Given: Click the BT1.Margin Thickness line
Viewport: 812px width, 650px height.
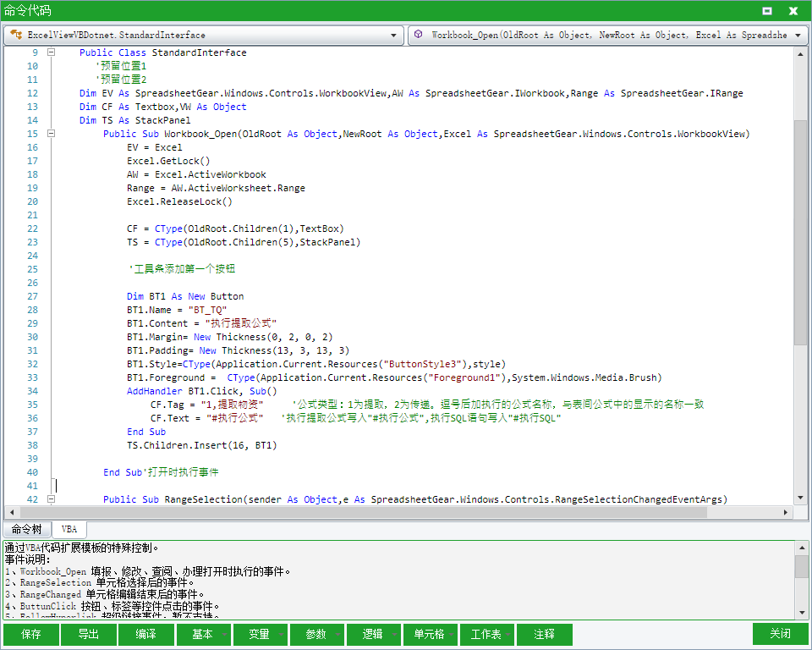Looking at the screenshot, I should 230,337.
